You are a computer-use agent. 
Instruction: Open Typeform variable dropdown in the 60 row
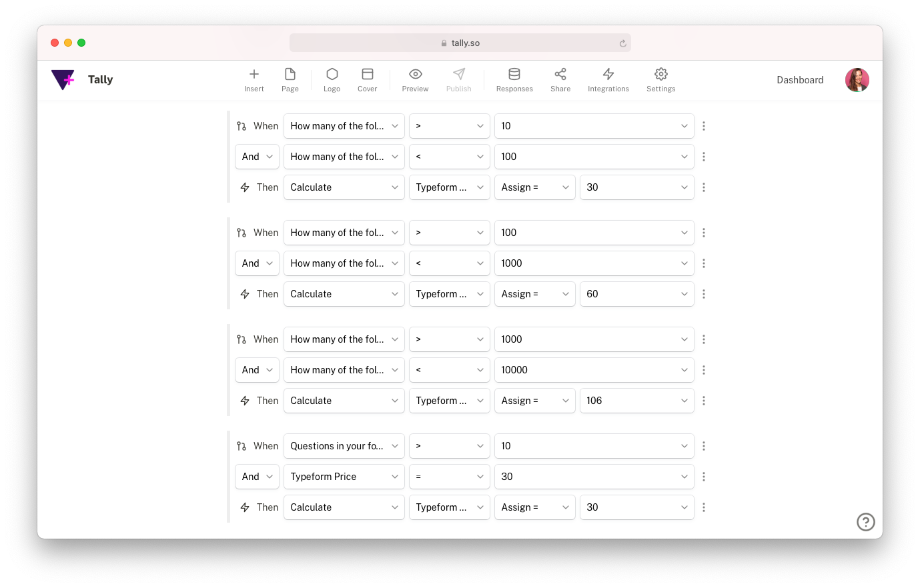tap(449, 294)
